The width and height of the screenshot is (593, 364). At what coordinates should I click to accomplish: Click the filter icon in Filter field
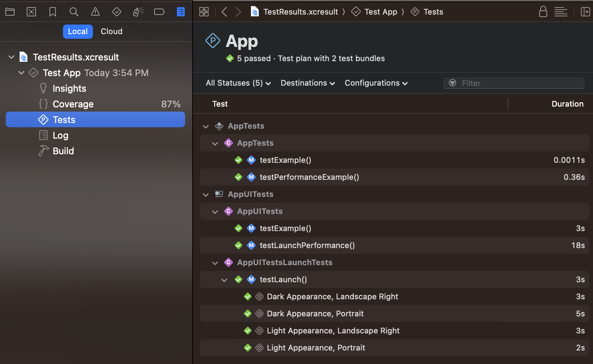452,83
